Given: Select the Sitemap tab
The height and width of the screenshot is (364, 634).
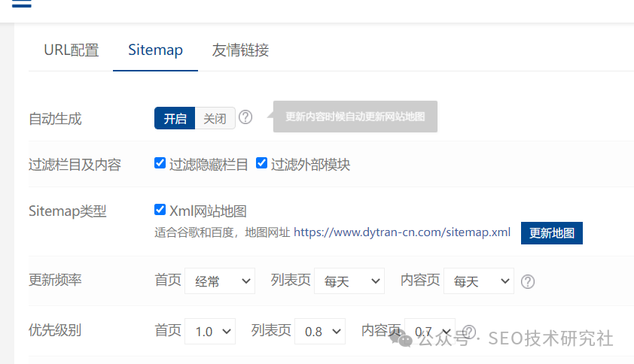Looking at the screenshot, I should pos(155,50).
